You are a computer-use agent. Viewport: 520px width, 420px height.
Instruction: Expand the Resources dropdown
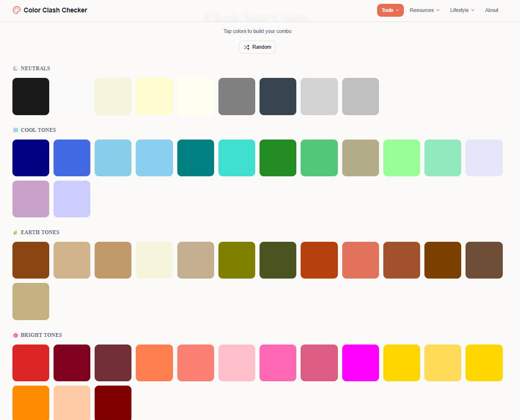tap(424, 11)
